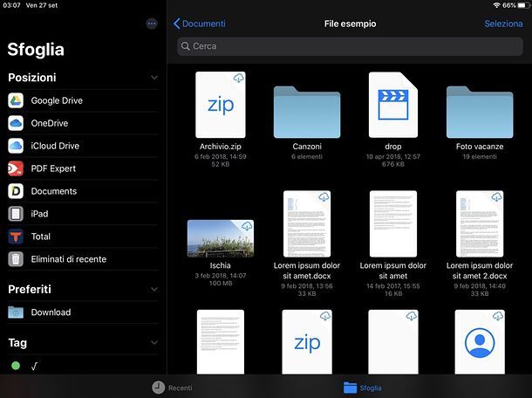This screenshot has width=532, height=398.
Task: Select the OneDrive label
Action: 50,123
